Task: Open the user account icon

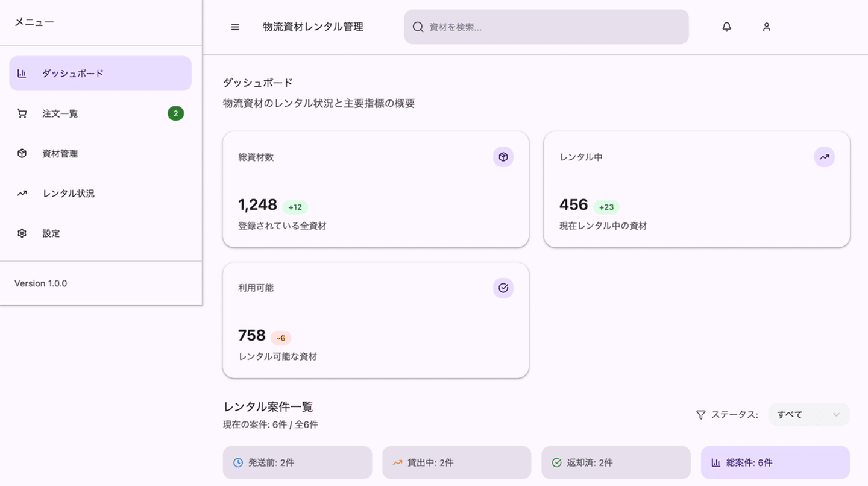Action: 766,27
